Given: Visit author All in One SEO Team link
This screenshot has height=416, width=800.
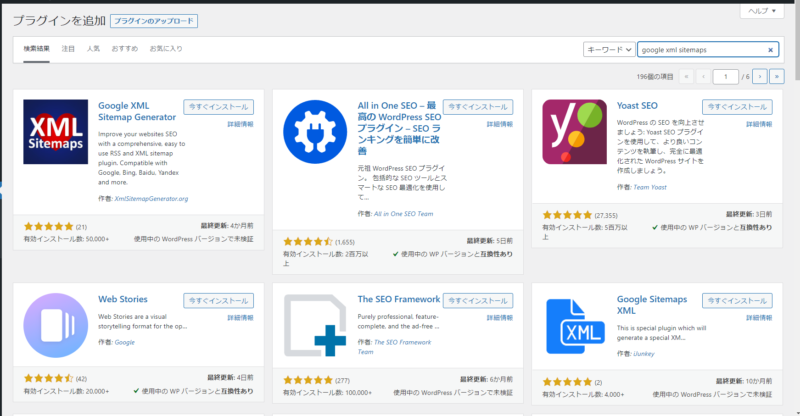Looking at the screenshot, I should tap(403, 214).
